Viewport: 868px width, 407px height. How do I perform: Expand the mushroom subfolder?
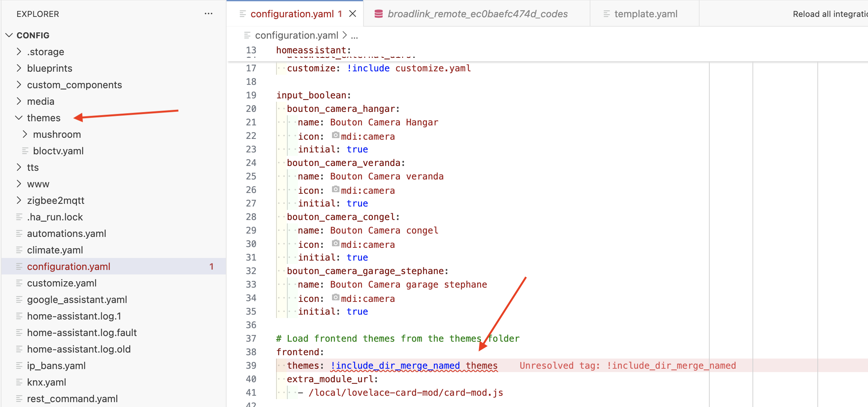pos(25,134)
